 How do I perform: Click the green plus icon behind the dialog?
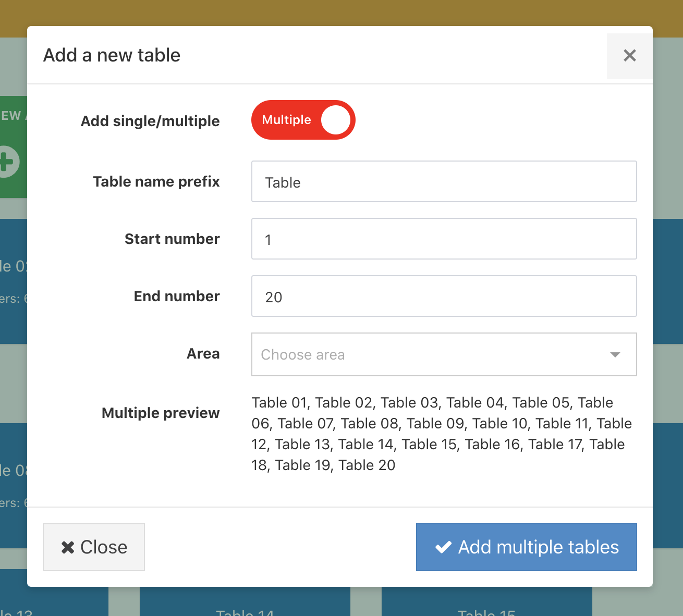[x=8, y=162]
